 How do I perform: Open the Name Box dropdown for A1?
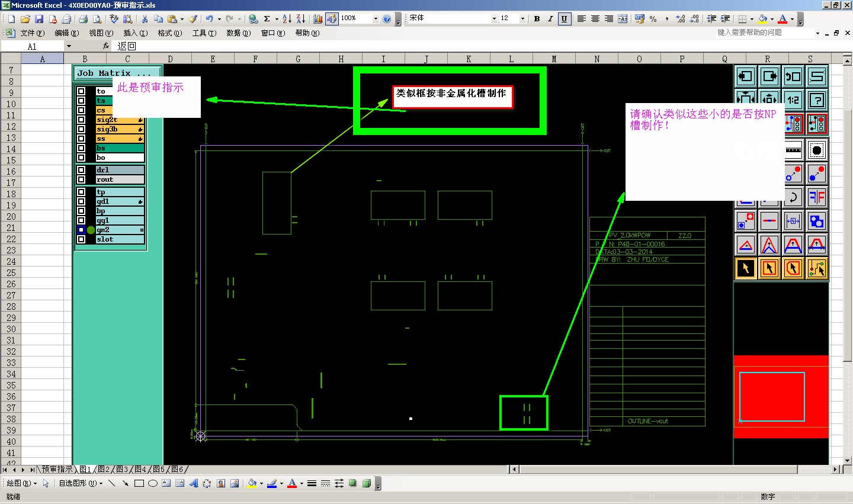[69, 46]
